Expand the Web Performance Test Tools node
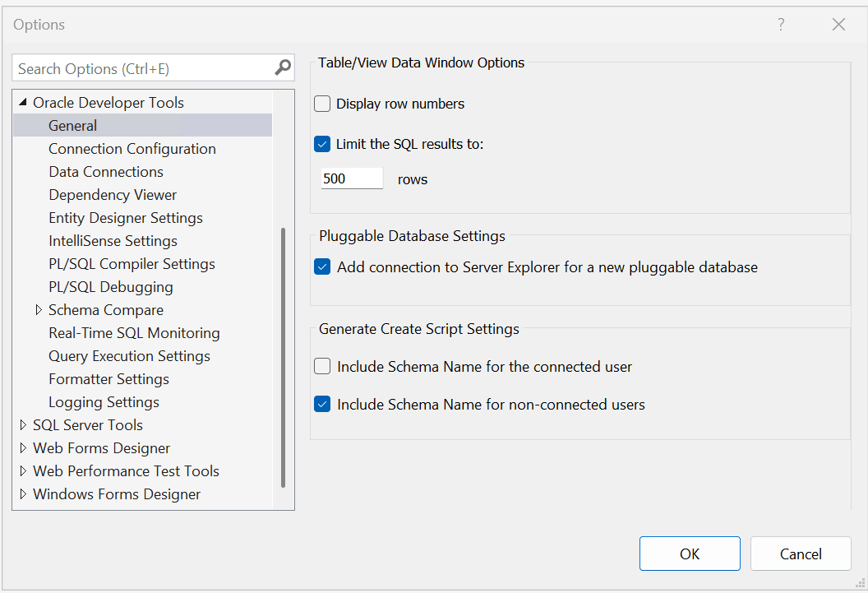The image size is (868, 593). (x=22, y=470)
